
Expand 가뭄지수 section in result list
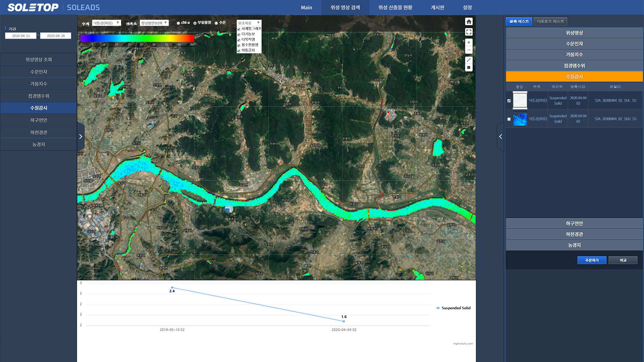pos(574,55)
